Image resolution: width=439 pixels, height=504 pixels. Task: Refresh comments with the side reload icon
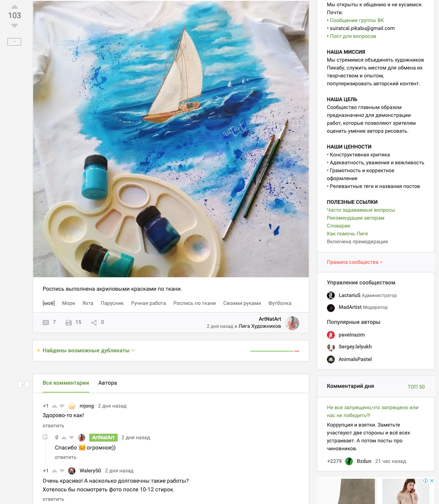click(x=23, y=384)
